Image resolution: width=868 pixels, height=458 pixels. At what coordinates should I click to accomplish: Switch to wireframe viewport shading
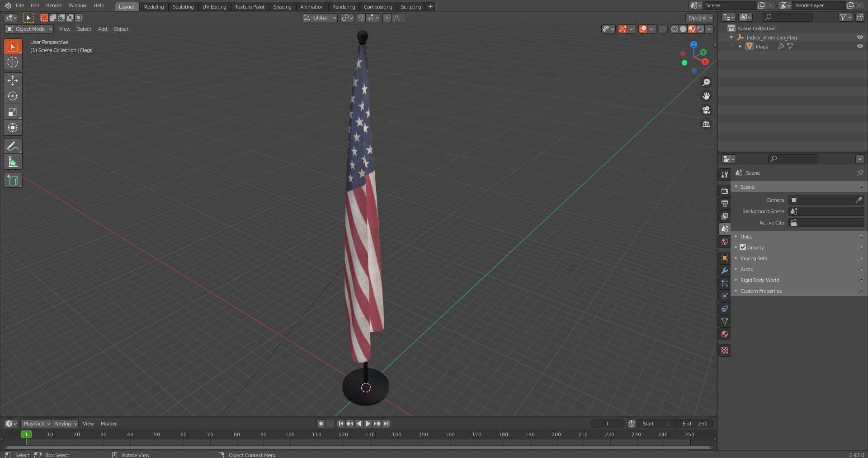pyautogui.click(x=675, y=29)
